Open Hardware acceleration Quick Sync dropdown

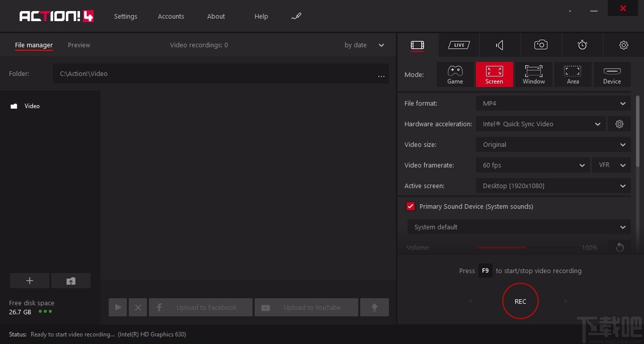click(x=541, y=124)
